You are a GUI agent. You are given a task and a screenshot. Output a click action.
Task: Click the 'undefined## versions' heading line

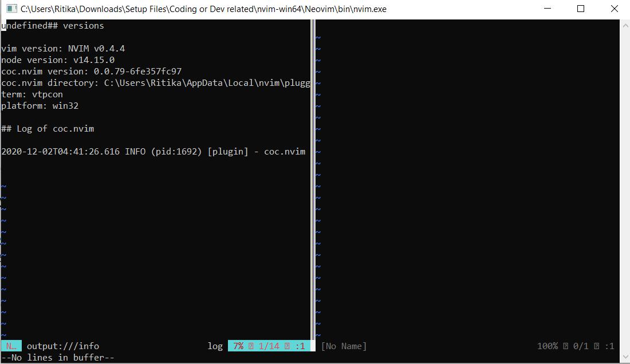53,26
